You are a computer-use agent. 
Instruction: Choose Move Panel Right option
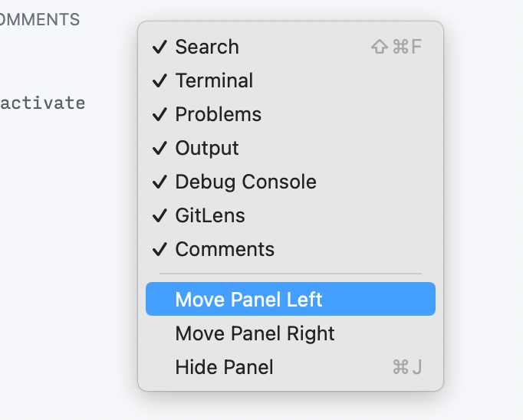tap(255, 334)
